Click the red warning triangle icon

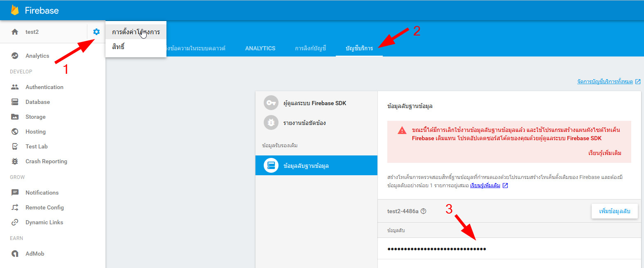pyautogui.click(x=402, y=130)
